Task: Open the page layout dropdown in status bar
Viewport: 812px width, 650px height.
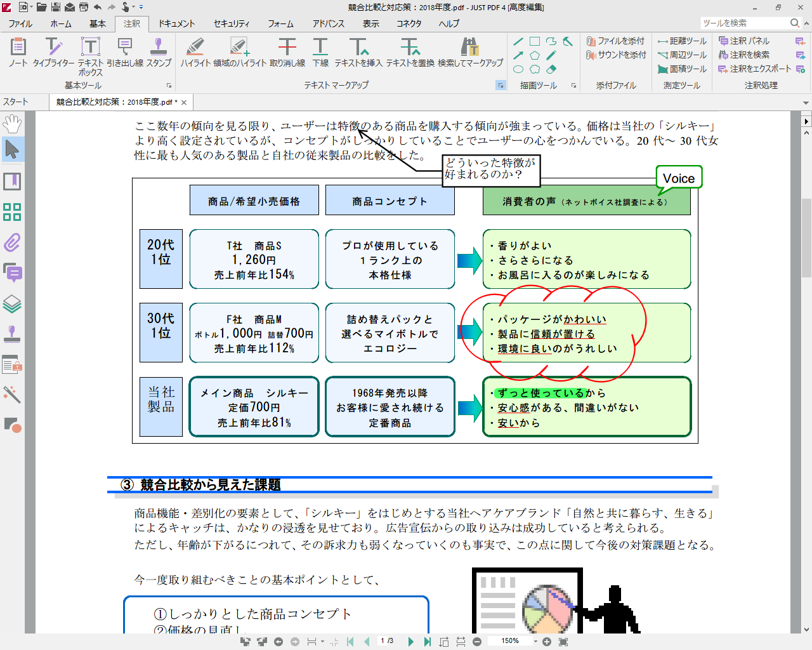Action: [322, 641]
